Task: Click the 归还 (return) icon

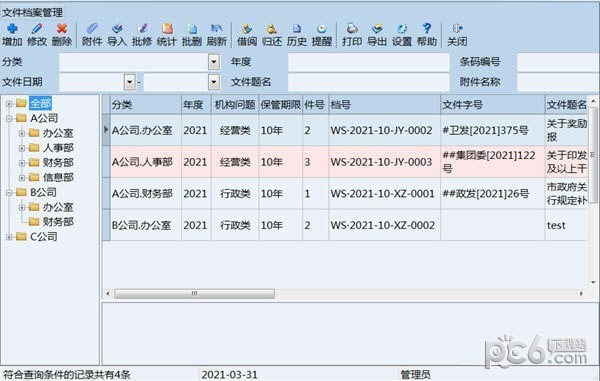Action: [272, 28]
